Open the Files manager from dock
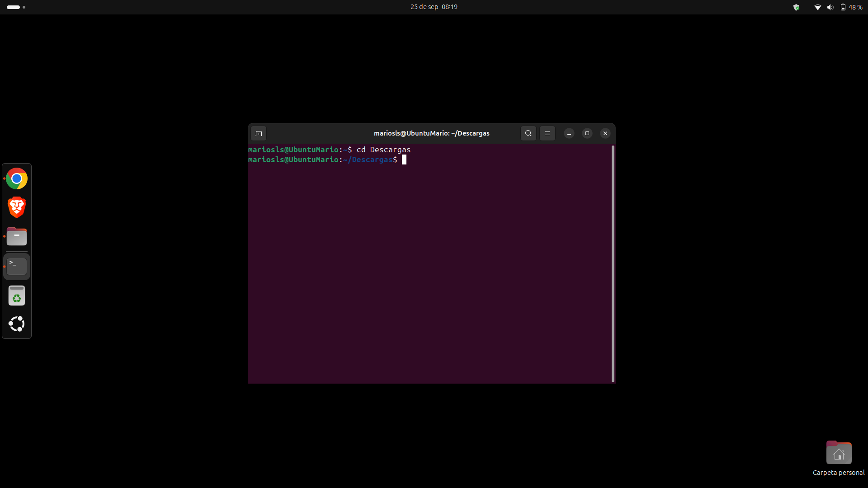The width and height of the screenshot is (868, 488). coord(17,236)
